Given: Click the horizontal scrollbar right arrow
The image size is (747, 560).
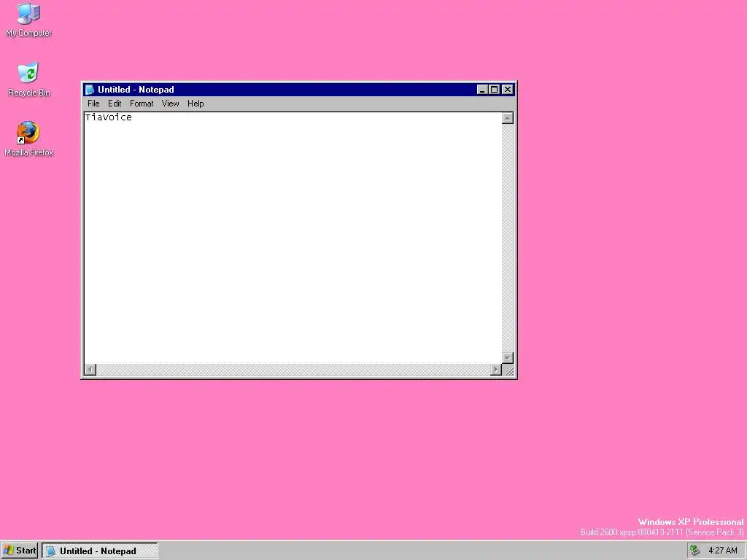Looking at the screenshot, I should pyautogui.click(x=496, y=370).
